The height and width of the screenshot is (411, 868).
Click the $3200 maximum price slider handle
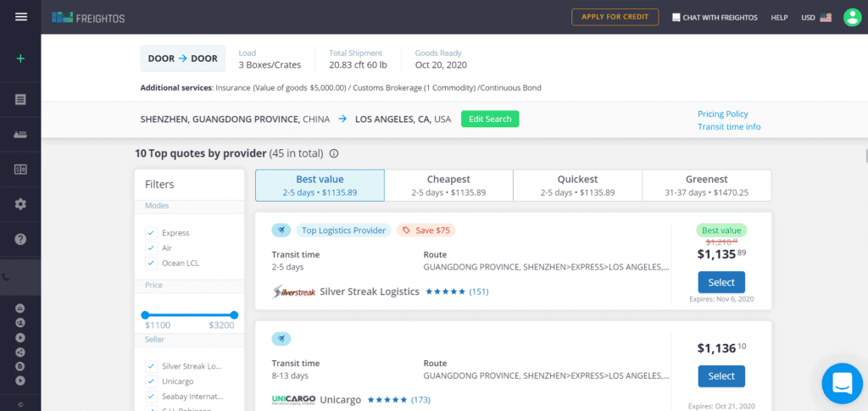[x=234, y=314]
